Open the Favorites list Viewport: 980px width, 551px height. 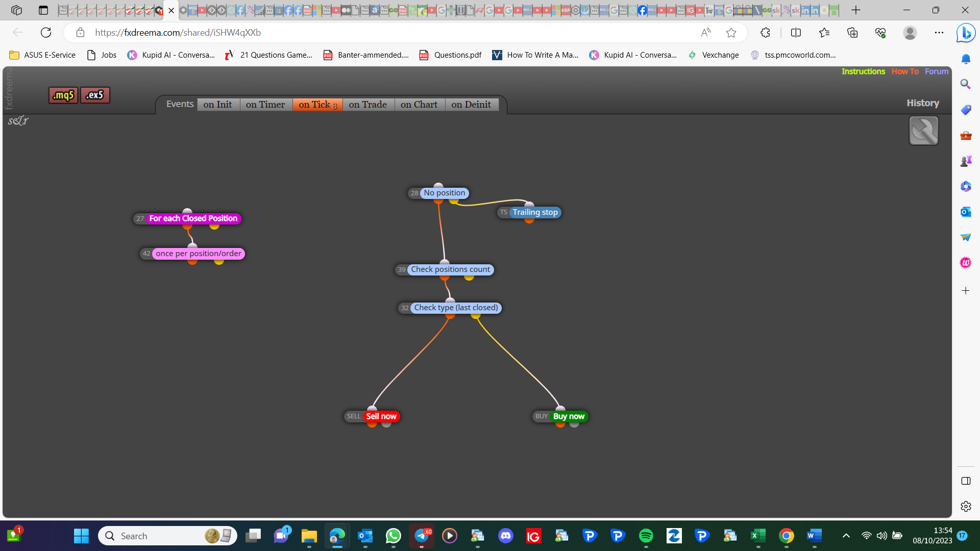pos(824,33)
